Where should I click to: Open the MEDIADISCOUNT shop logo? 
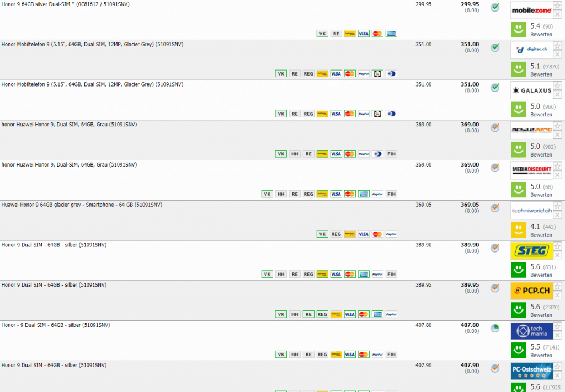[x=531, y=170]
